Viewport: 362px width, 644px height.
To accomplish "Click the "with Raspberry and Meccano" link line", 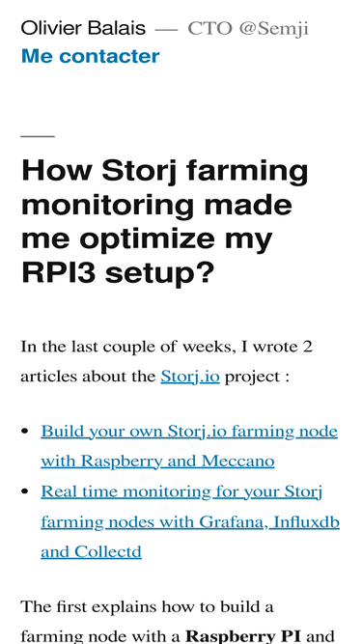I will (157, 462).
